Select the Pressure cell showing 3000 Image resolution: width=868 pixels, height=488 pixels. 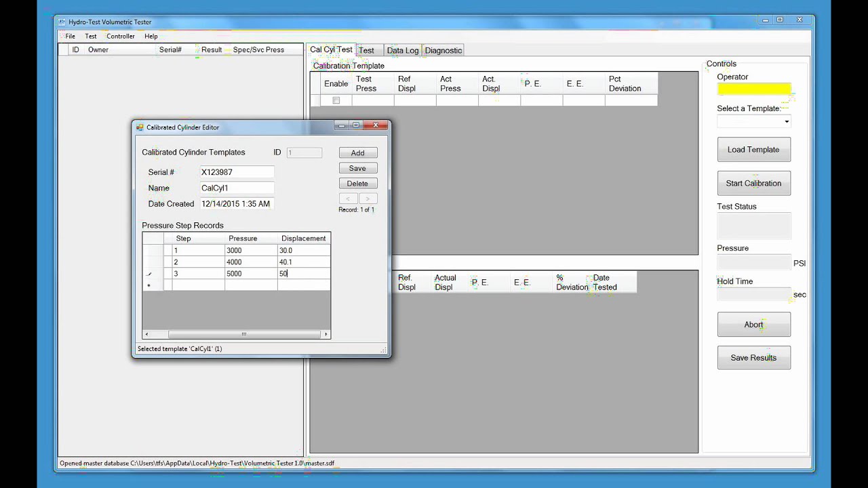pyautogui.click(x=251, y=250)
